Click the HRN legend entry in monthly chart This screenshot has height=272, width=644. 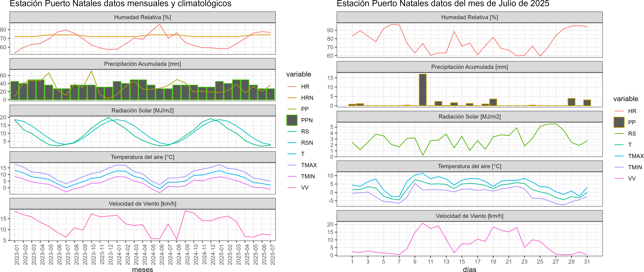point(300,98)
